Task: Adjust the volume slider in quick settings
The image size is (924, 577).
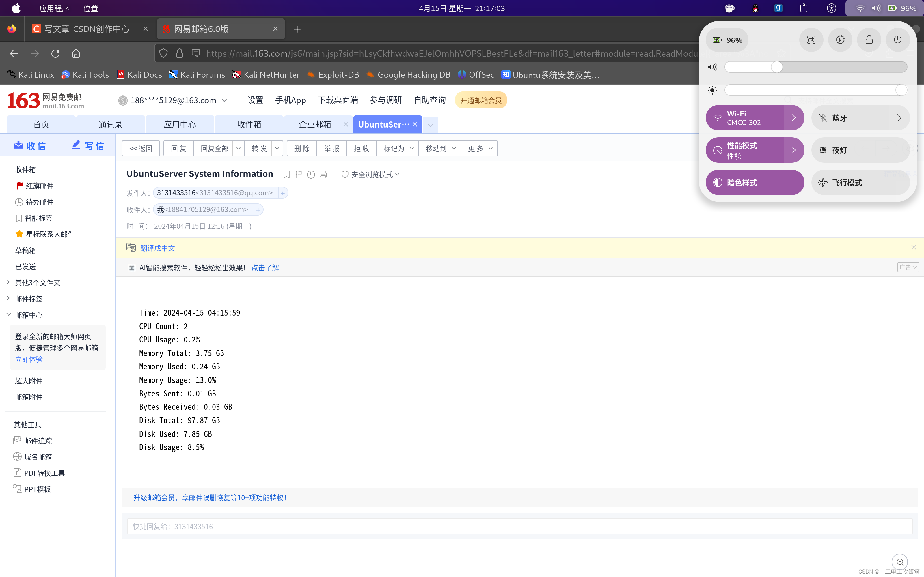Action: tap(777, 67)
